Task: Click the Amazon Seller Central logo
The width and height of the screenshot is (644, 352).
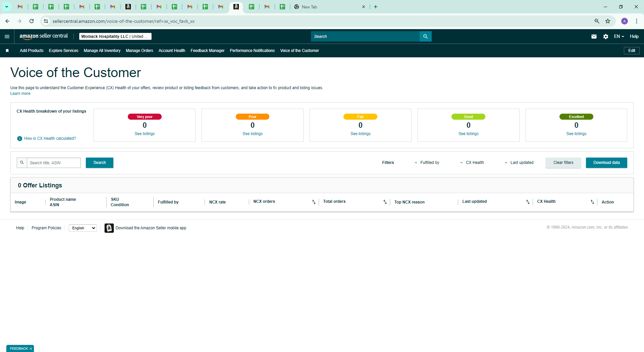Action: (44, 36)
